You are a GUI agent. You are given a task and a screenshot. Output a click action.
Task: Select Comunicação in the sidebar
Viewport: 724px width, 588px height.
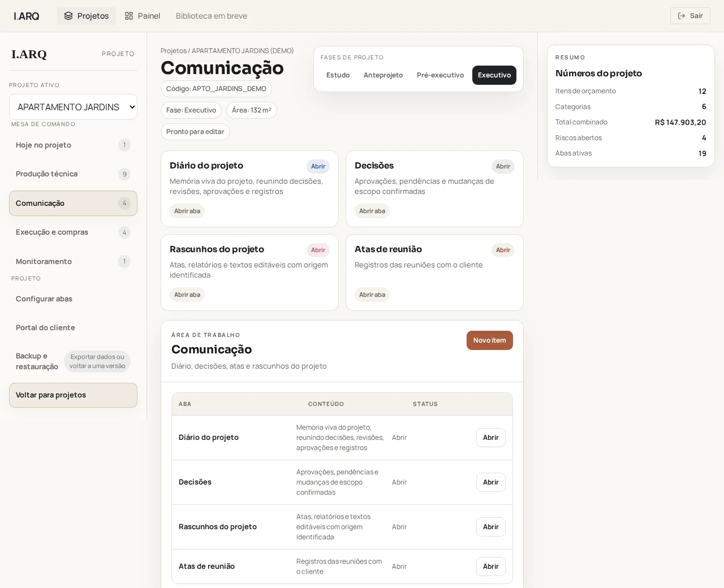click(73, 203)
